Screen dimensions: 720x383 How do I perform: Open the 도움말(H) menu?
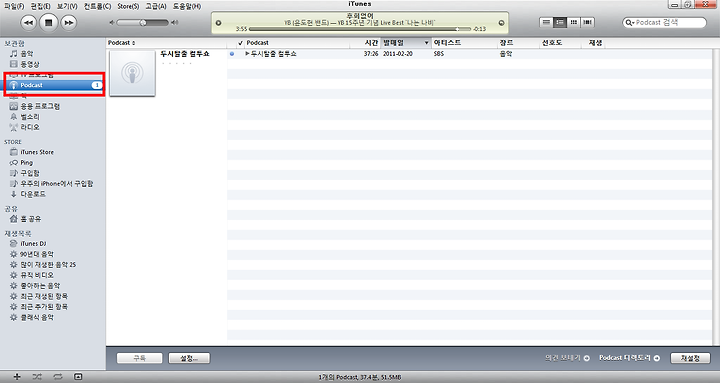point(187,6)
